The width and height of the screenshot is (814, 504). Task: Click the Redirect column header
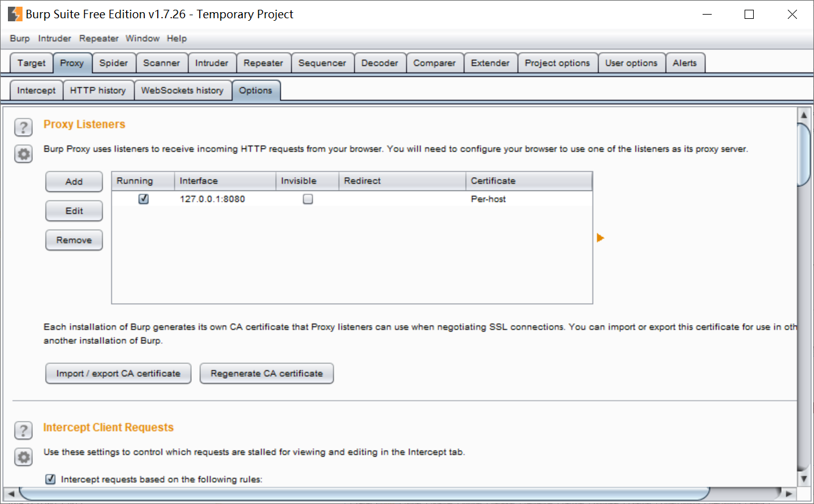tap(402, 181)
